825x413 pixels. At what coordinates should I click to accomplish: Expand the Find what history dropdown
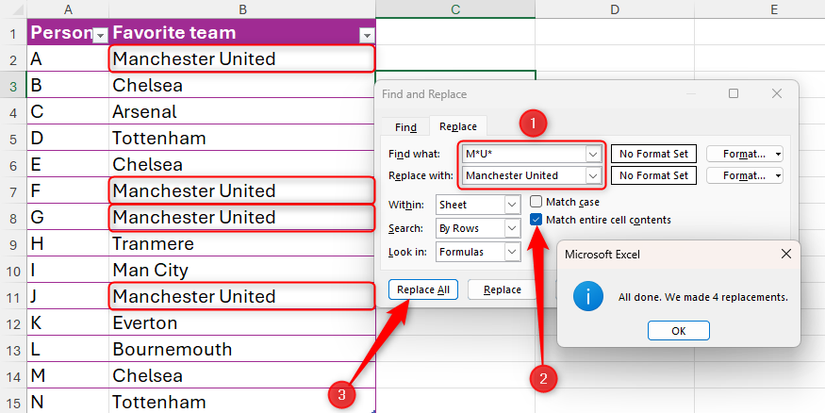[593, 154]
